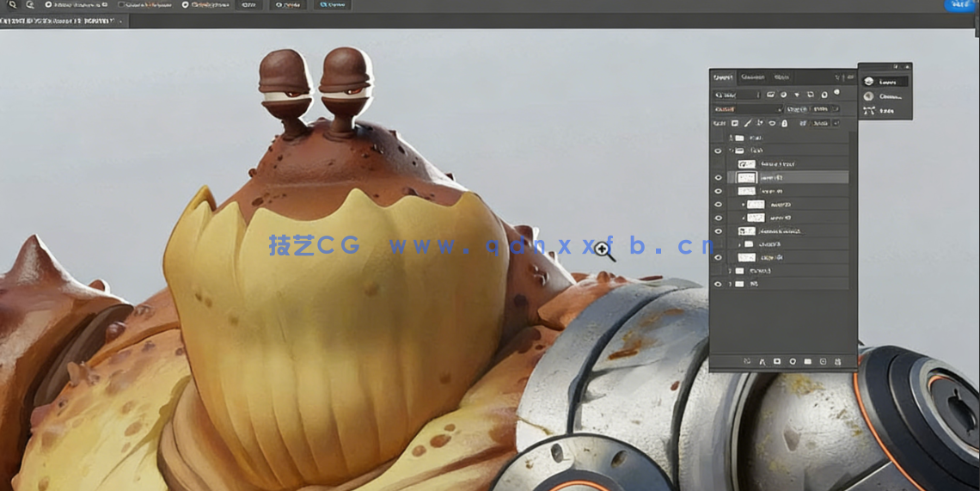Filter layers by shape layers icon
The width and height of the screenshot is (980, 491).
(x=811, y=95)
